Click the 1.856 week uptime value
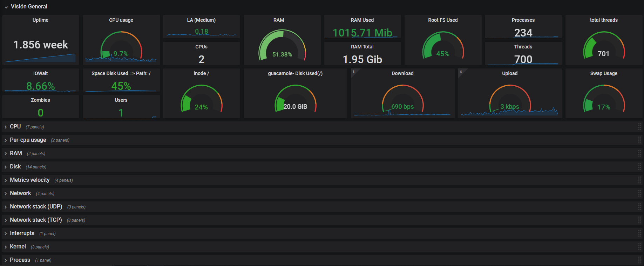Screen dimensions: 644x266 41,45
